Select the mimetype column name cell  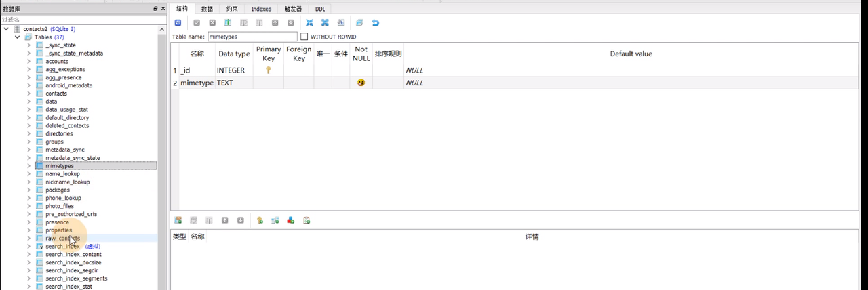pos(197,83)
